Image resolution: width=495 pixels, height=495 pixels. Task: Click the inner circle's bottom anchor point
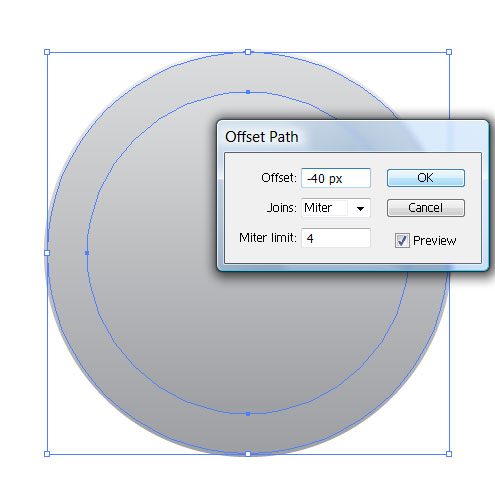pos(248,414)
